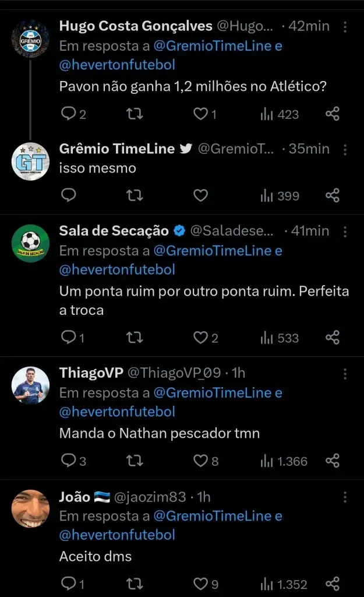Image resolution: width=364 pixels, height=597 pixels.
Task: Open the @ThiagoVP_09 username link
Action: pos(174,373)
